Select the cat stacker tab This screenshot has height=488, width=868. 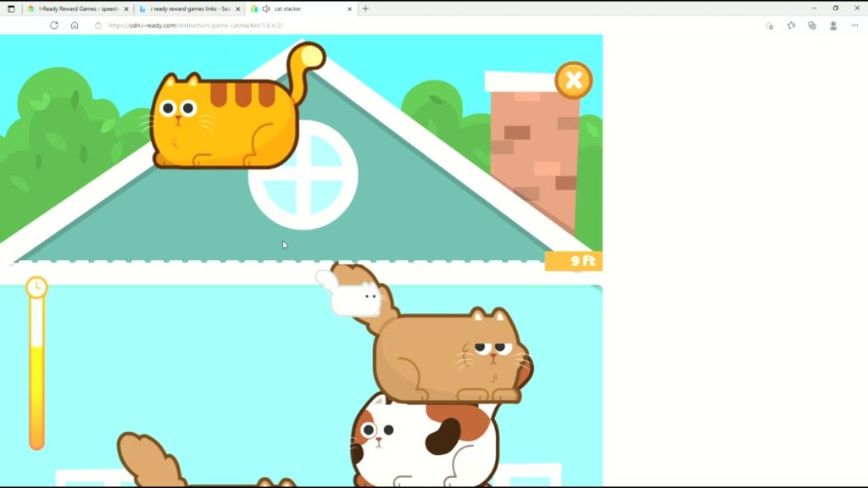pos(302,8)
